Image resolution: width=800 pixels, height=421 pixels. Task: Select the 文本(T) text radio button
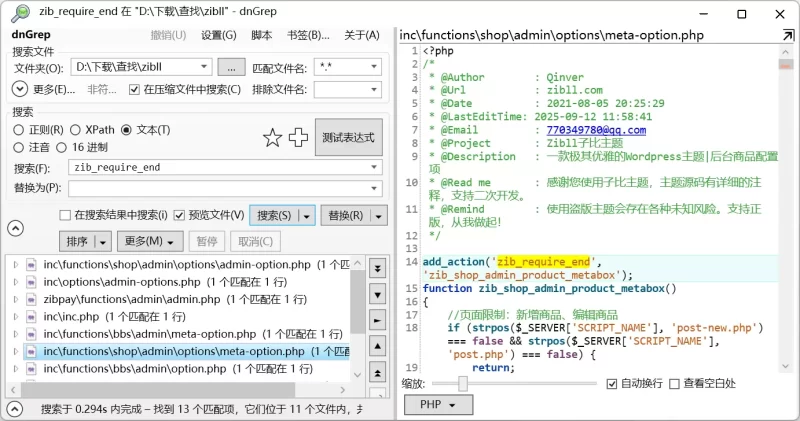[x=126, y=130]
